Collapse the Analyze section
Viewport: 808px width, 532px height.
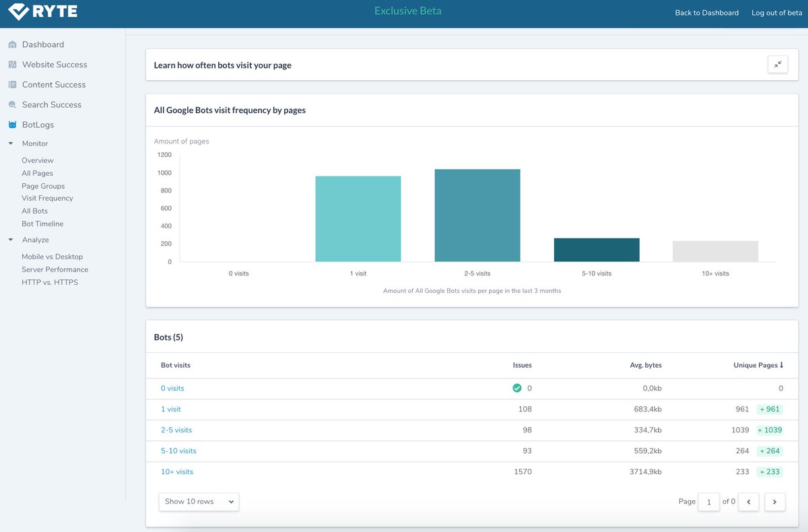11,240
